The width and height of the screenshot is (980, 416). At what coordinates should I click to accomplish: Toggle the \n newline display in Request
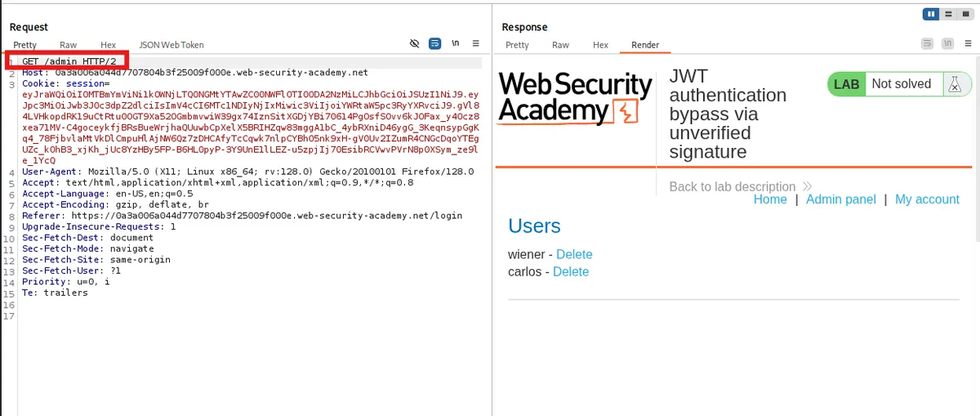456,43
